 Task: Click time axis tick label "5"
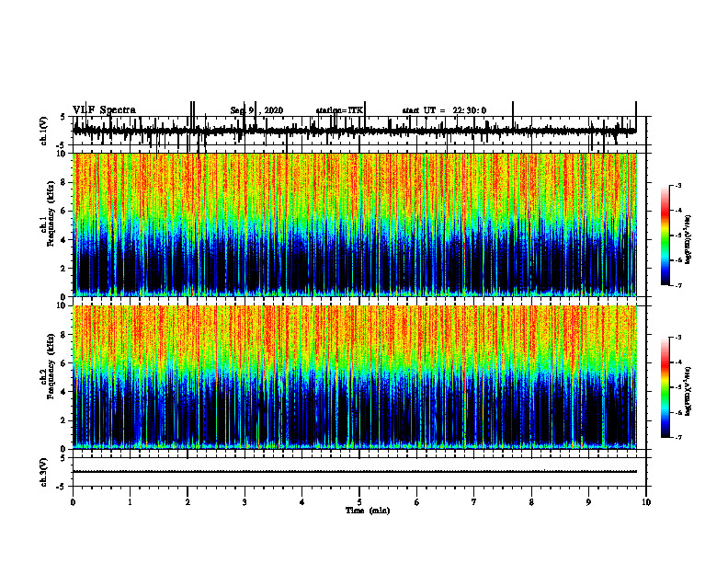(359, 502)
